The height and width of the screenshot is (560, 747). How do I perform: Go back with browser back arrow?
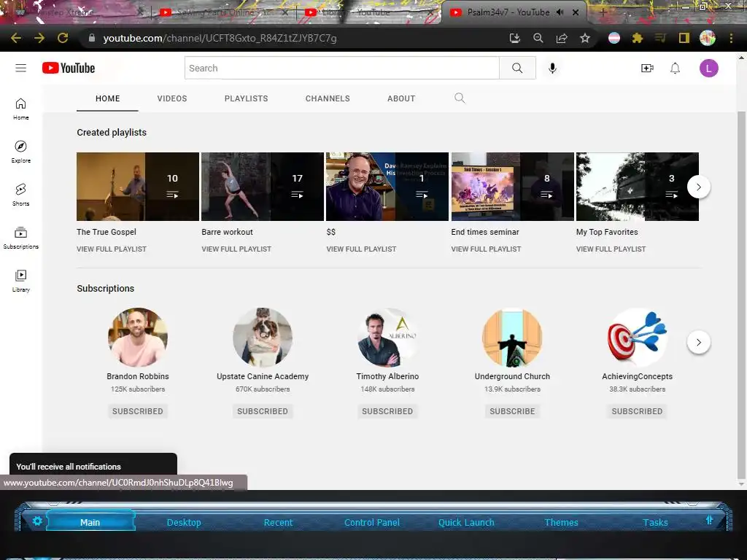(x=16, y=38)
